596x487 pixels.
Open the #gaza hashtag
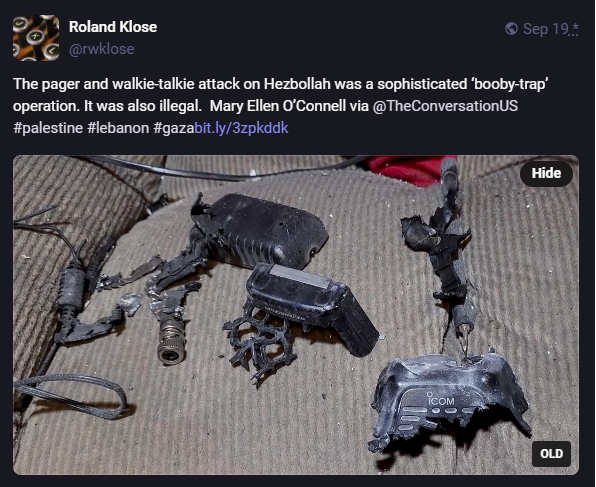pos(174,128)
